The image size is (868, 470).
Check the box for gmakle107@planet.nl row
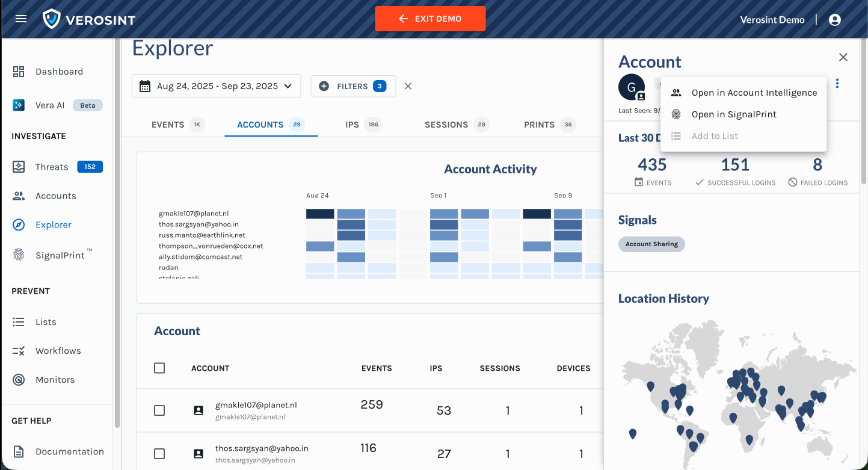159,410
